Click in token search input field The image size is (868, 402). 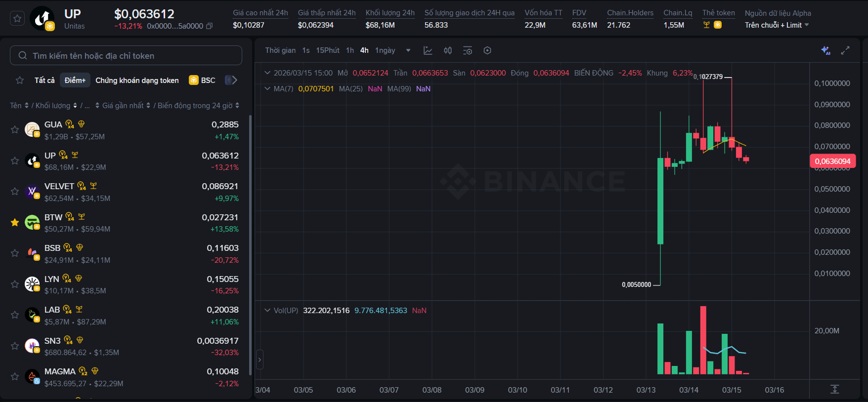(x=126, y=55)
